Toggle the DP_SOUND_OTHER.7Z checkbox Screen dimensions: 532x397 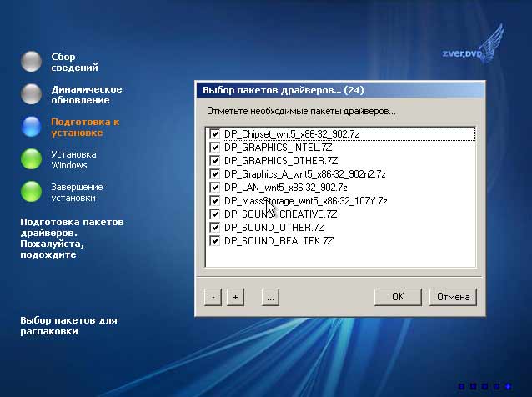click(215, 227)
